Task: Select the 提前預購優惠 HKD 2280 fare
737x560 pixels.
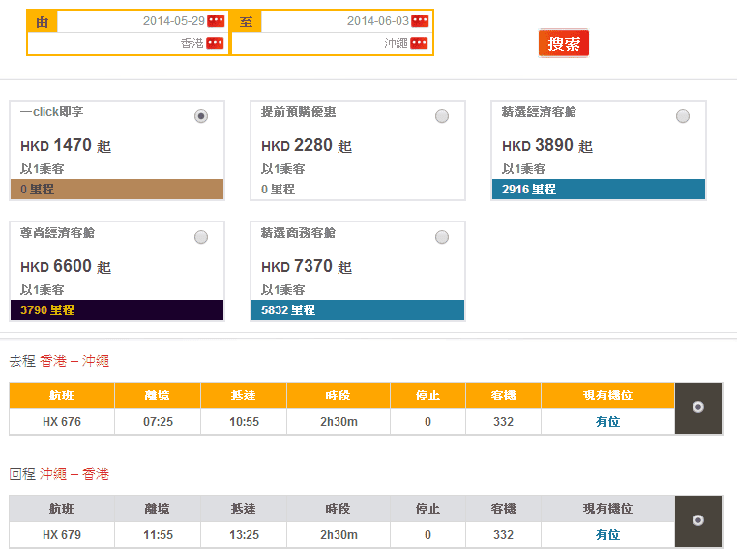Action: 442,116
